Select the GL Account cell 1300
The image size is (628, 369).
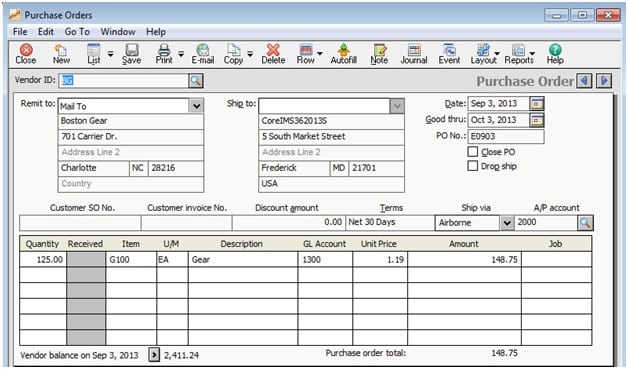click(325, 260)
